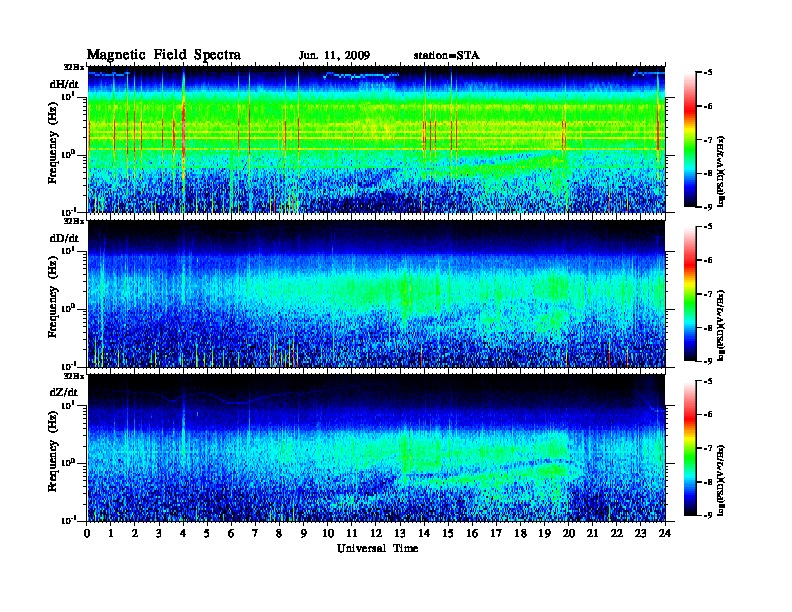
Task: Click the log(PSD) unit label of the dH/dt color bar
Action: tap(721, 171)
